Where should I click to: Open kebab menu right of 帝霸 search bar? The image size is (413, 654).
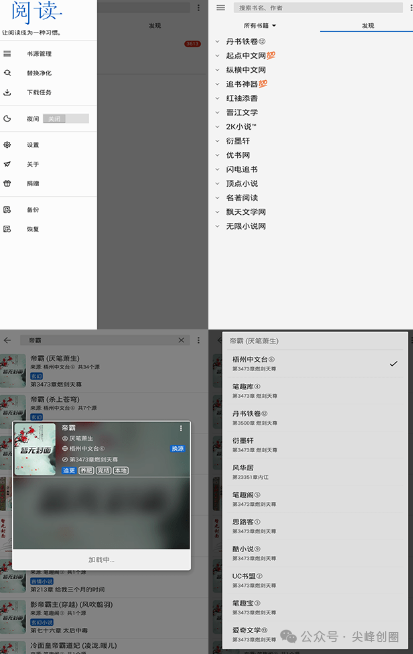click(199, 340)
